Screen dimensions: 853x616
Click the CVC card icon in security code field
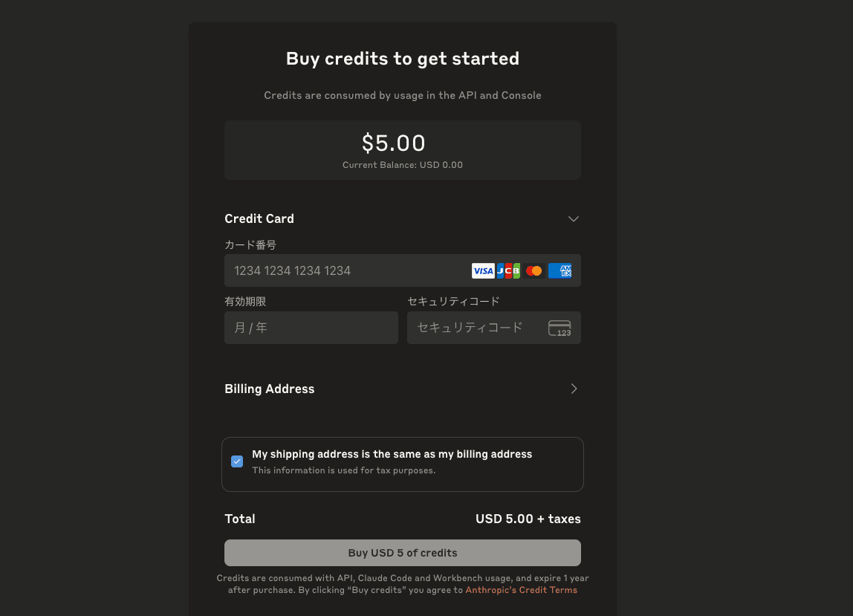pos(560,328)
